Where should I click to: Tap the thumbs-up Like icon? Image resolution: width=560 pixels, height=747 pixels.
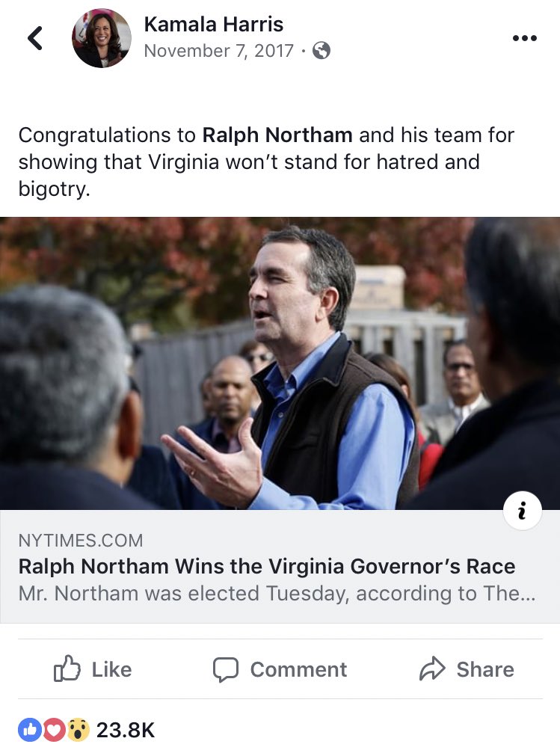point(67,669)
